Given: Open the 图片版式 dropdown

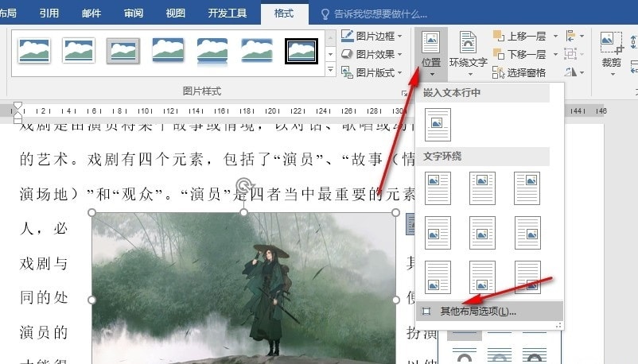Looking at the screenshot, I should [372, 73].
